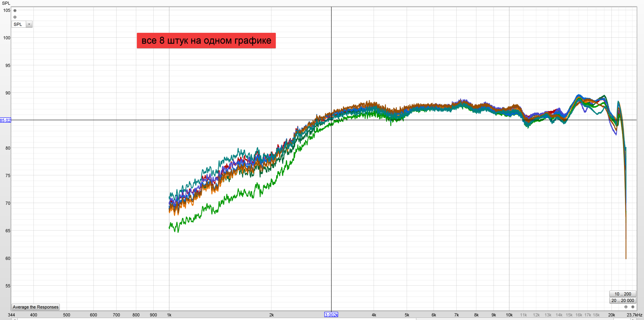Zoom in horizontally with the bottom-right plus icon
Viewport: 644px width, 320px height.
pos(633,307)
